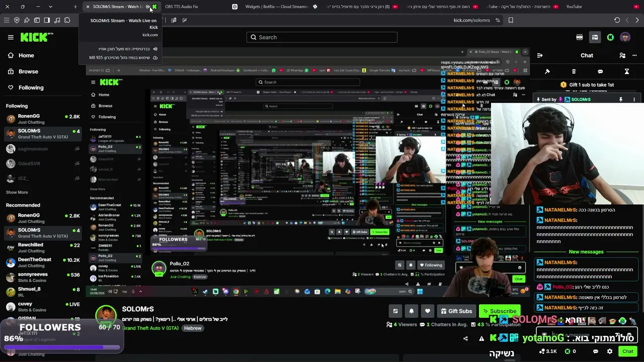Click the Kick search field
This screenshot has width=644, height=362.
point(322,37)
